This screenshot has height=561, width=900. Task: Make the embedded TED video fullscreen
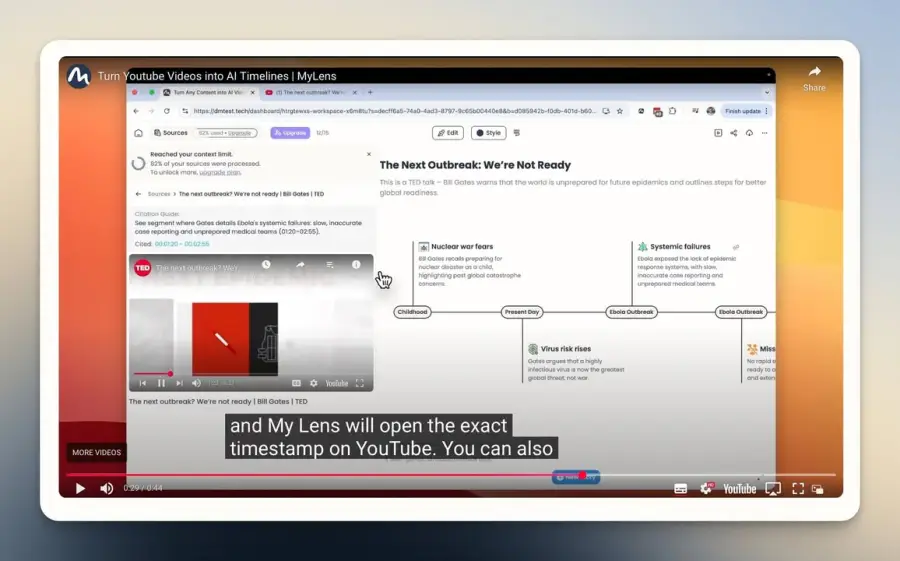[x=359, y=383]
